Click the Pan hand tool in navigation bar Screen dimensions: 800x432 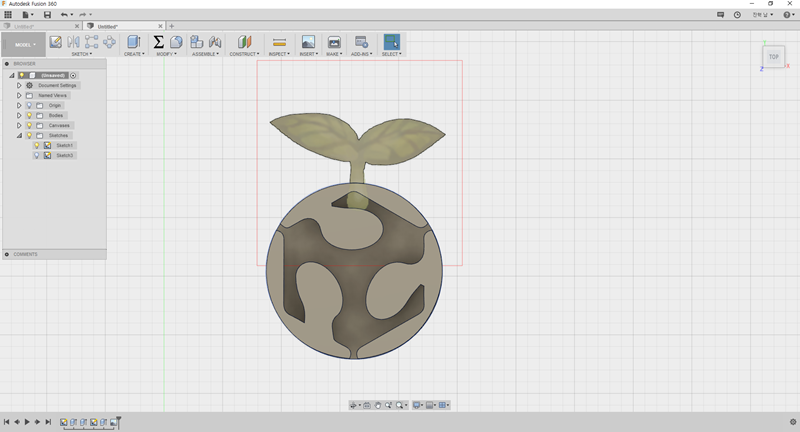(378, 405)
